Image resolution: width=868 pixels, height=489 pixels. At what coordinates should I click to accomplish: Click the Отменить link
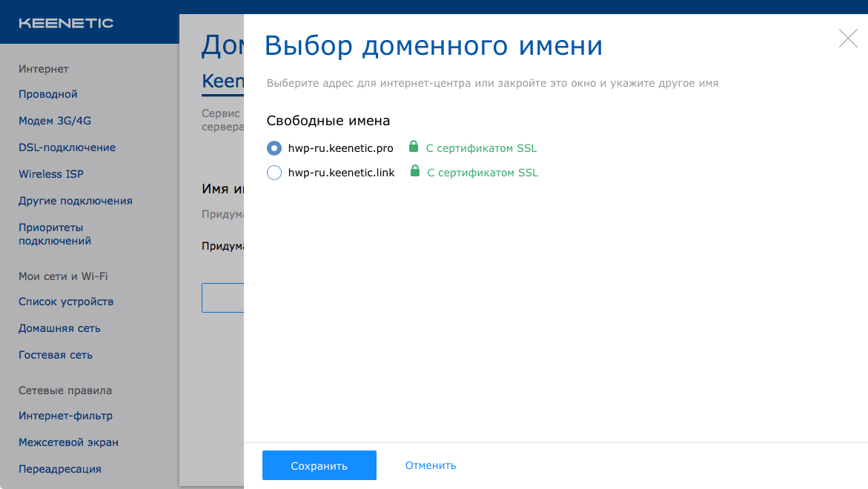click(430, 465)
